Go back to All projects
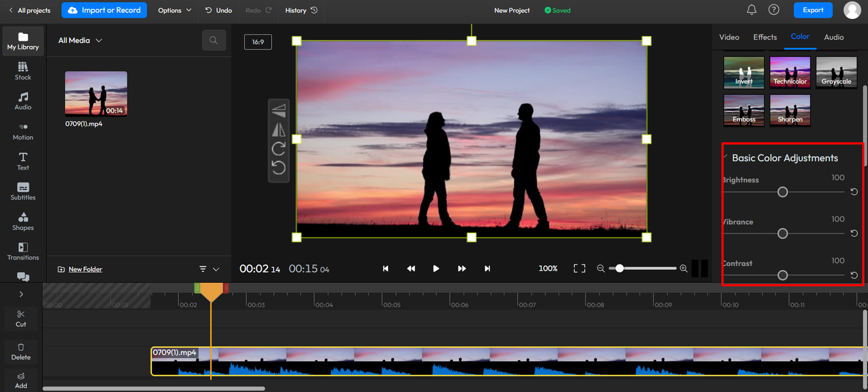Screen dimensions: 868x392 [30, 10]
